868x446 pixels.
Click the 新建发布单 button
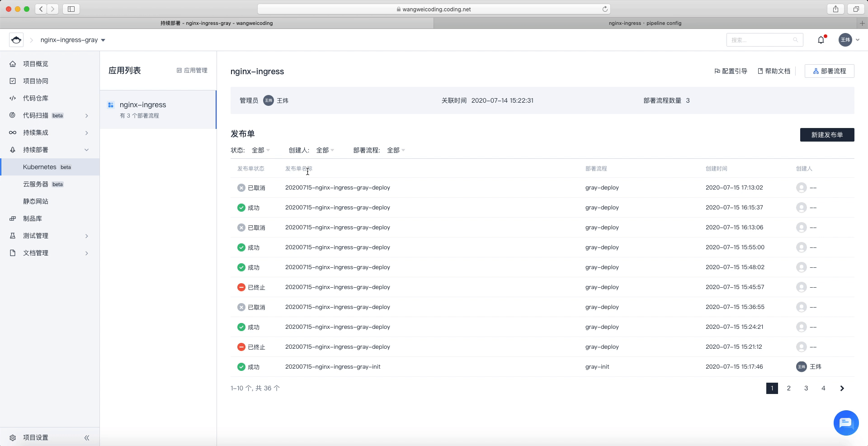827,135
